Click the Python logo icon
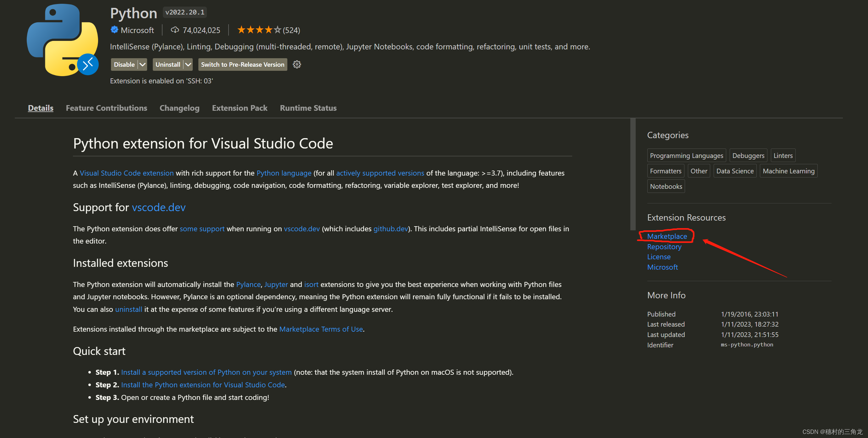This screenshot has height=438, width=868. [x=63, y=40]
